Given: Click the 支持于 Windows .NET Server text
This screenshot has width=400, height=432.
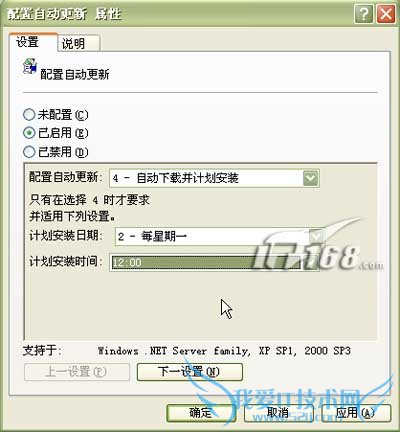Looking at the screenshot, I should pos(187,351).
